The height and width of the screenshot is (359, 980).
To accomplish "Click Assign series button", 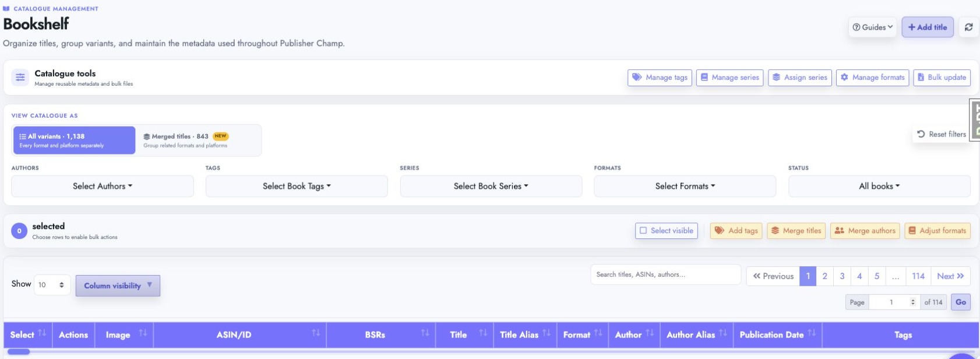I will [x=799, y=78].
